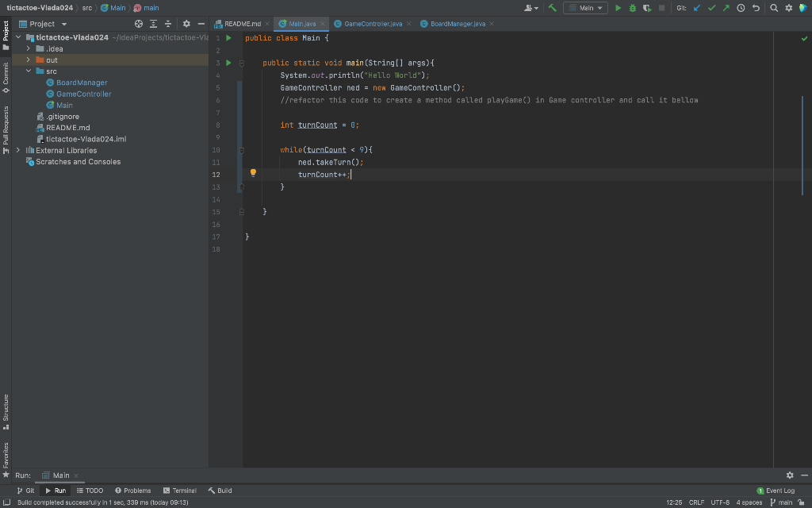Open Settings with the gear icon
The height and width of the screenshot is (508, 812).
coord(788,7)
